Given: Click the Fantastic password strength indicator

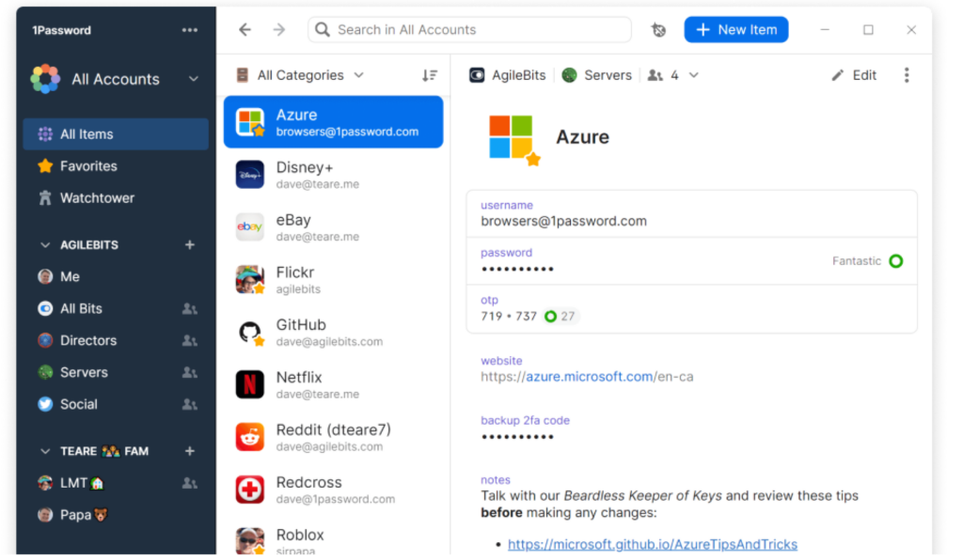Looking at the screenshot, I should coord(867,261).
